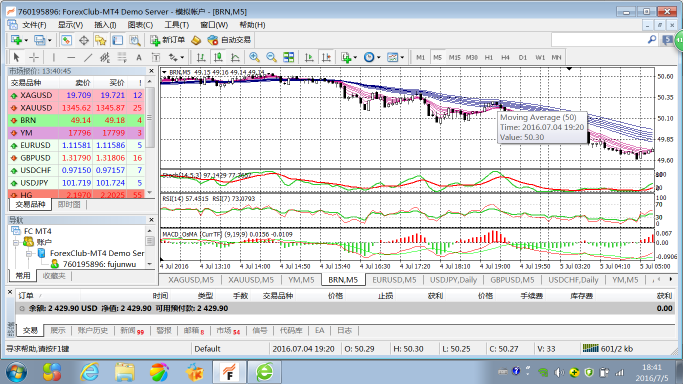Open the 图表(C) menu
This screenshot has width=683, height=384.
click(x=140, y=25)
